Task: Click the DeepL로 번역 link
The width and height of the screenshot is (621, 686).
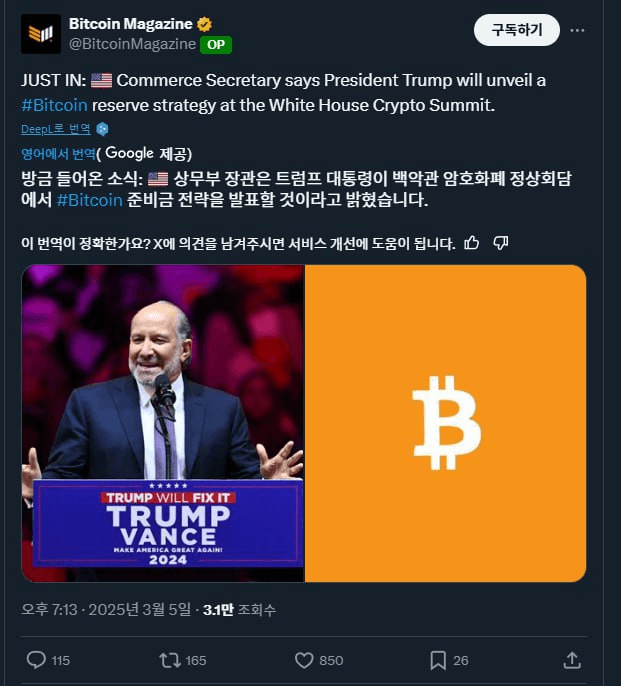Action: coord(56,129)
